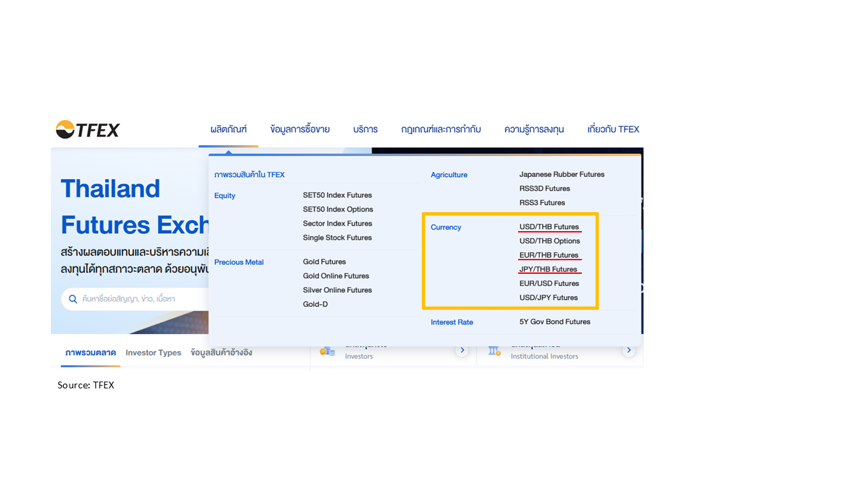
Task: Select the Interest Rate category
Action: pyautogui.click(x=452, y=323)
